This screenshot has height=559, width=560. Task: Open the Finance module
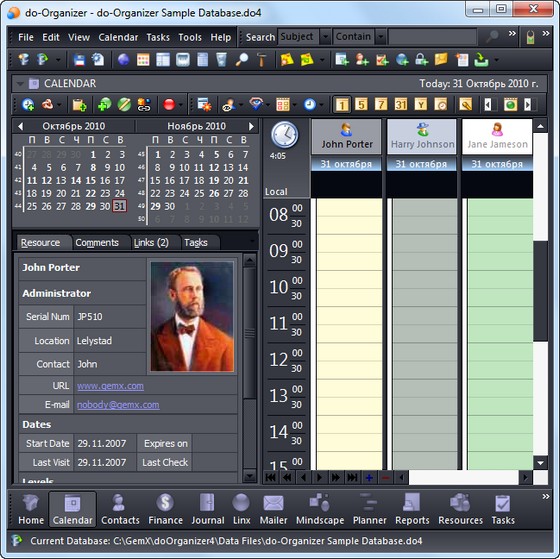165,509
